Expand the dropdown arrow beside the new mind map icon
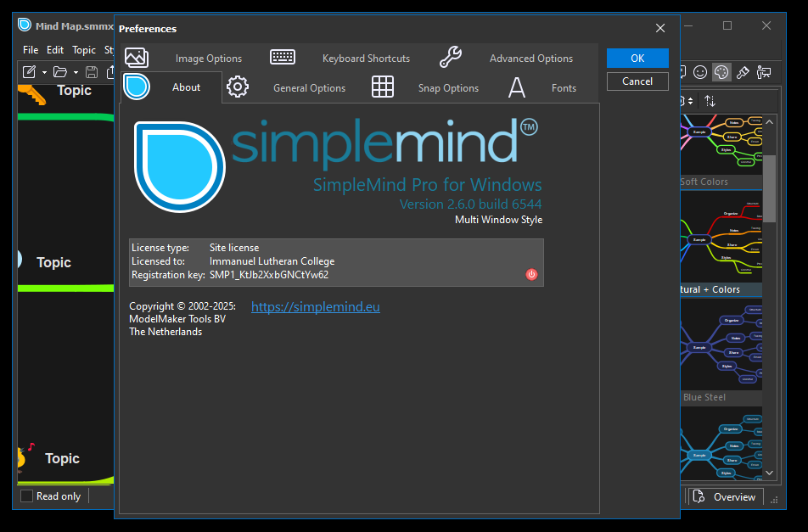The width and height of the screenshot is (808, 532). [x=44, y=73]
